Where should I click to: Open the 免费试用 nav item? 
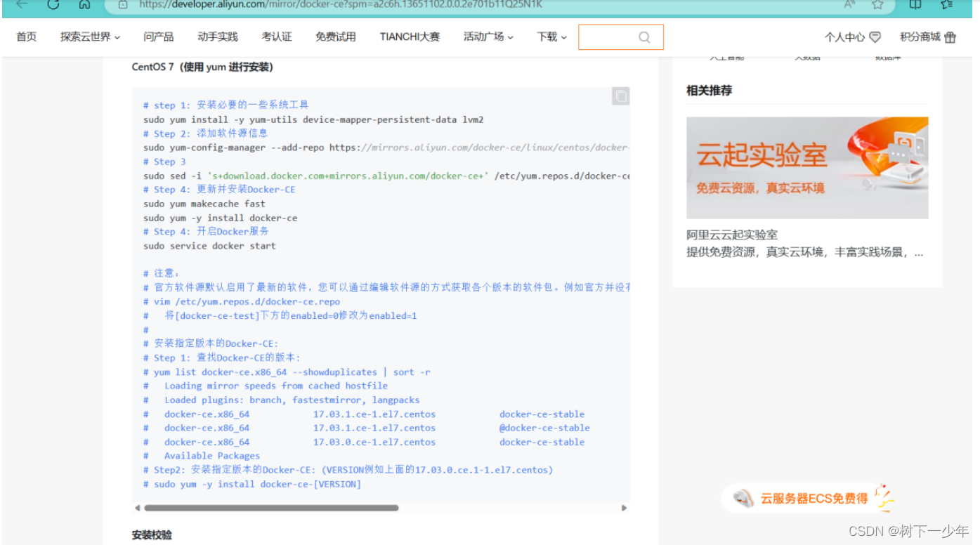[x=336, y=37]
